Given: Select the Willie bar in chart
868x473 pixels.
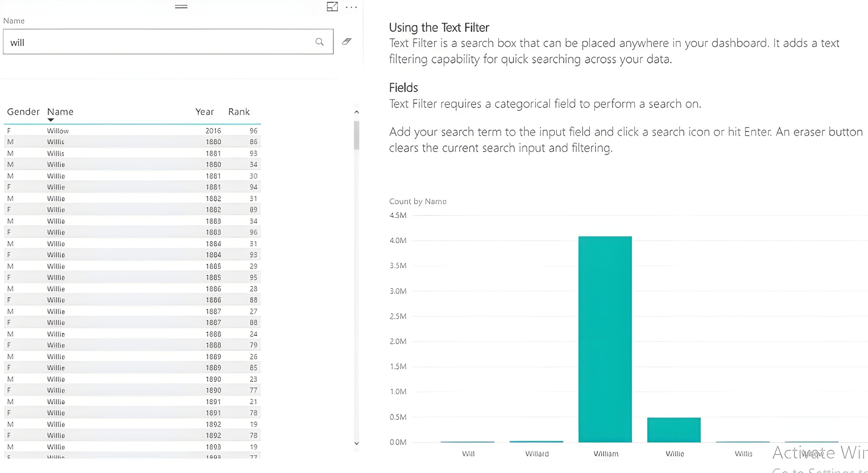Looking at the screenshot, I should coord(674,430).
